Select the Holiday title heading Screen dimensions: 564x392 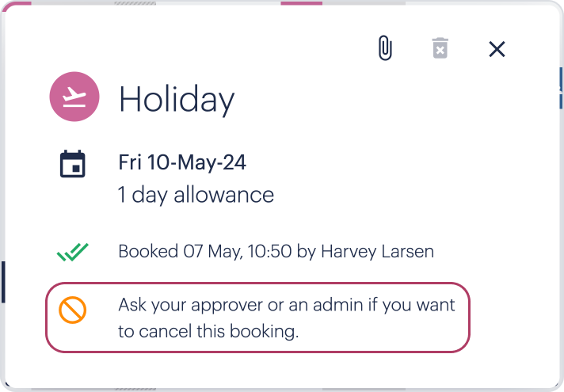[x=177, y=100]
